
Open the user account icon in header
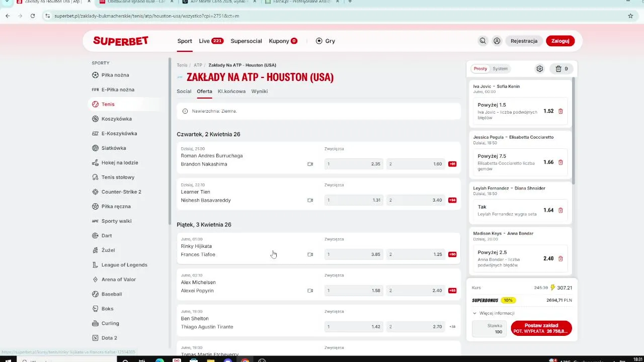[497, 41]
